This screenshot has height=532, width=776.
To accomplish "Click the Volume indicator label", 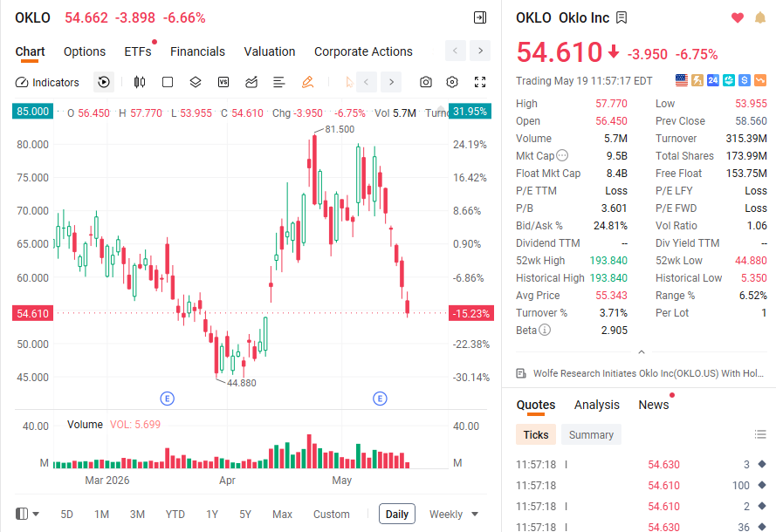I will (x=86, y=424).
